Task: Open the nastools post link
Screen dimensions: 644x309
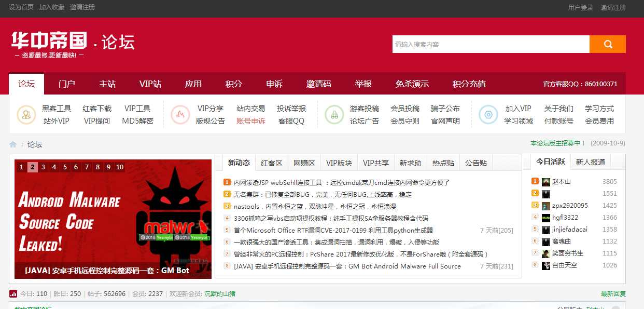Action: pos(315,206)
